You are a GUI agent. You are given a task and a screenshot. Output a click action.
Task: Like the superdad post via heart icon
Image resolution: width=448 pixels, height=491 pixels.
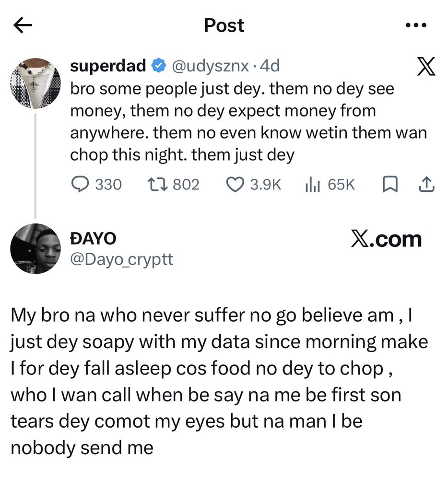tap(235, 184)
